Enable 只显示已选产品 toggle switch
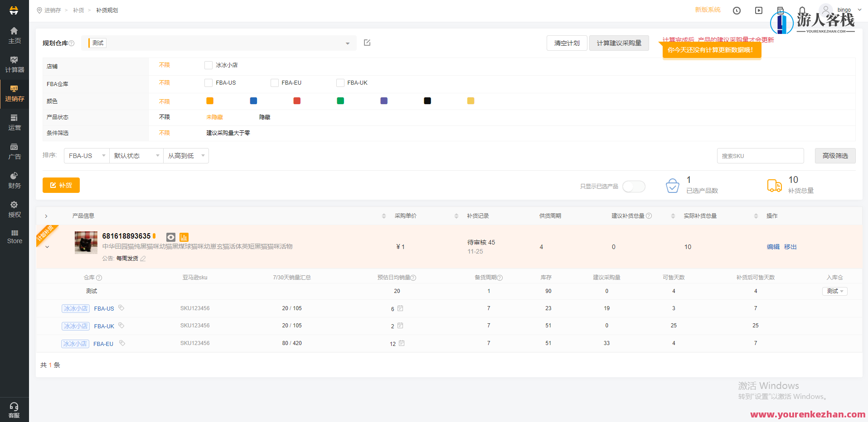Viewport: 868px width, 422px height. pyautogui.click(x=634, y=186)
